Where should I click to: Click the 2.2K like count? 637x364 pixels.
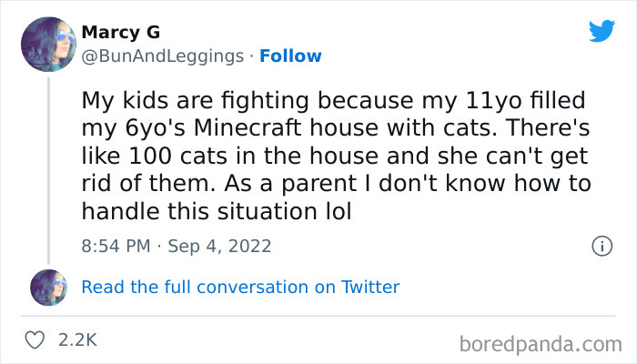tap(77, 340)
